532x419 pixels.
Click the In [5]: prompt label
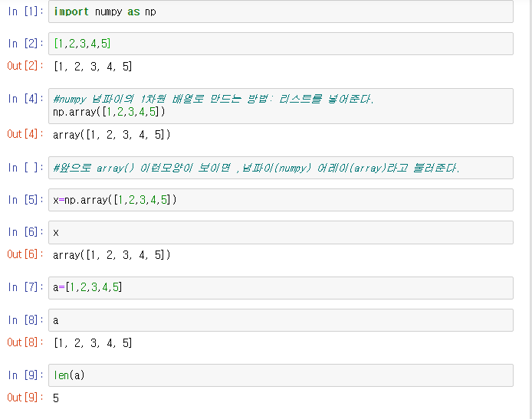point(26,200)
